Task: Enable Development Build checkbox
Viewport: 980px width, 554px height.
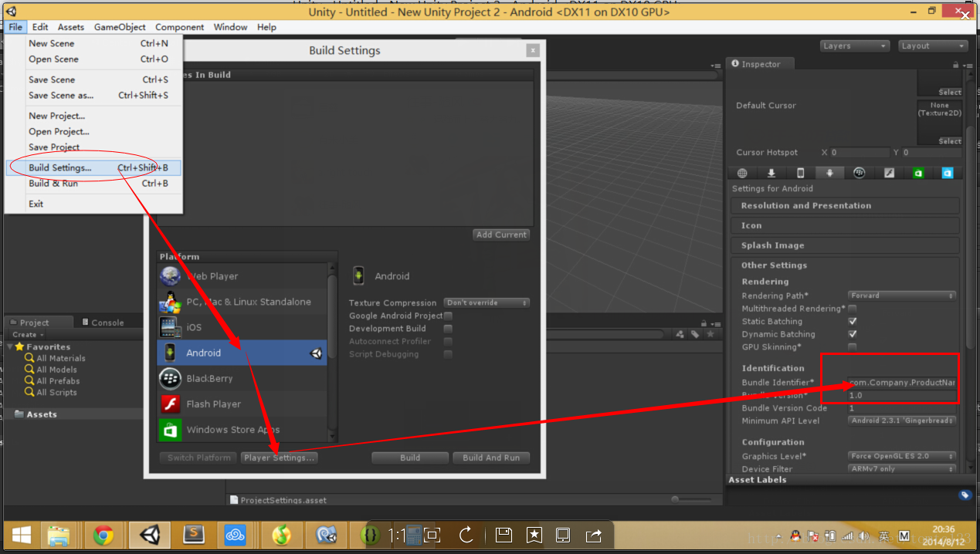Action: tap(448, 329)
